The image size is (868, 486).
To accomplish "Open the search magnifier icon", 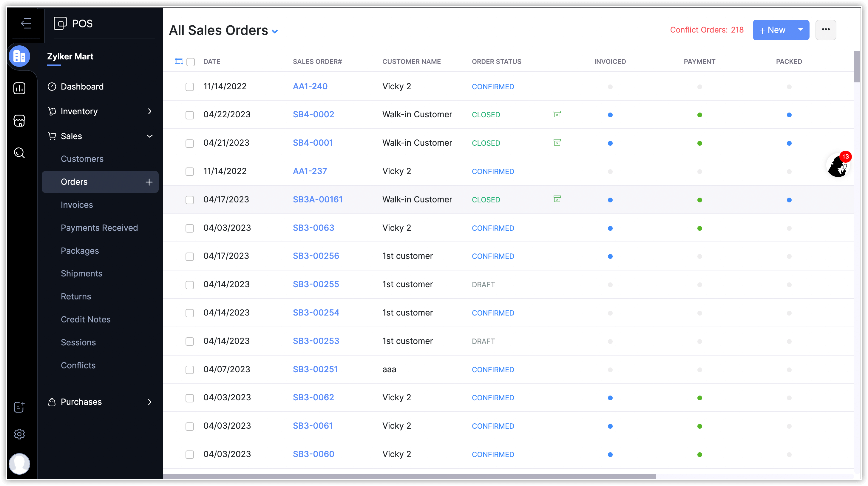I will (19, 153).
